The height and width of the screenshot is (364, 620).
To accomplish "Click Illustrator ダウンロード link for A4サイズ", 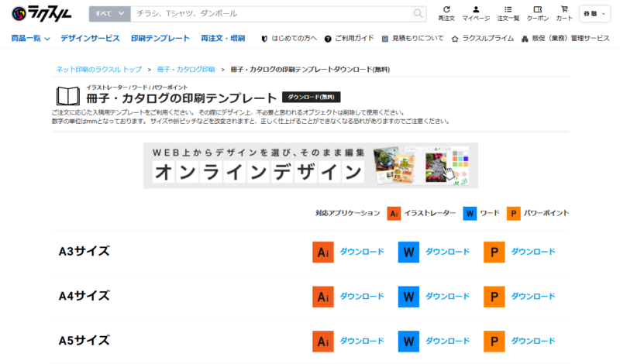I will pos(362,297).
